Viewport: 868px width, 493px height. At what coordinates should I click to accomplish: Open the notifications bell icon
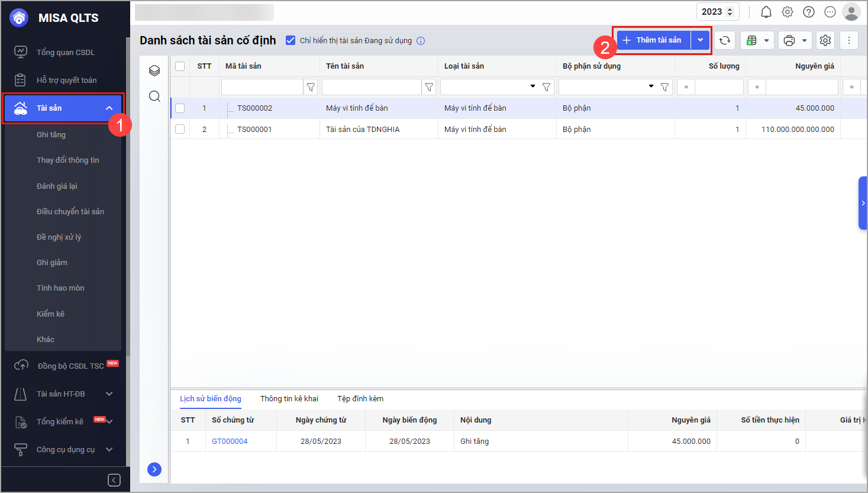(766, 12)
